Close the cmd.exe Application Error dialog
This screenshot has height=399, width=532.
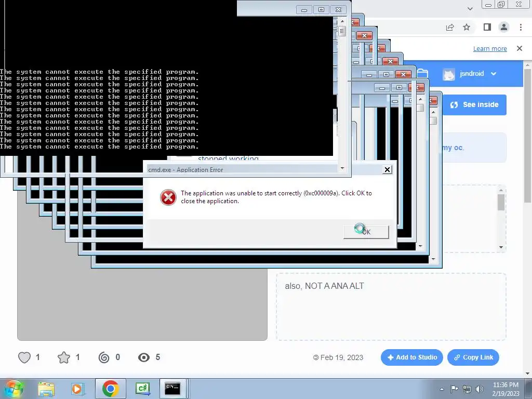coord(387,169)
